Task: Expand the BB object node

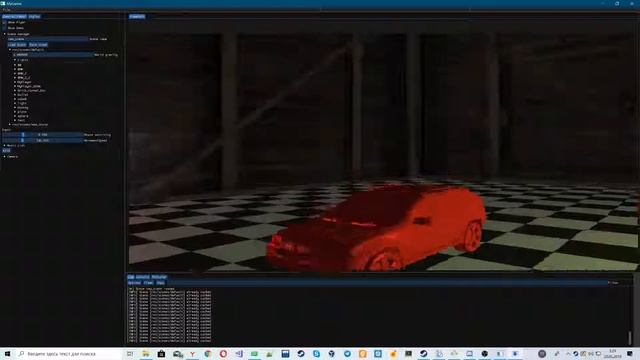Action: click(16, 65)
